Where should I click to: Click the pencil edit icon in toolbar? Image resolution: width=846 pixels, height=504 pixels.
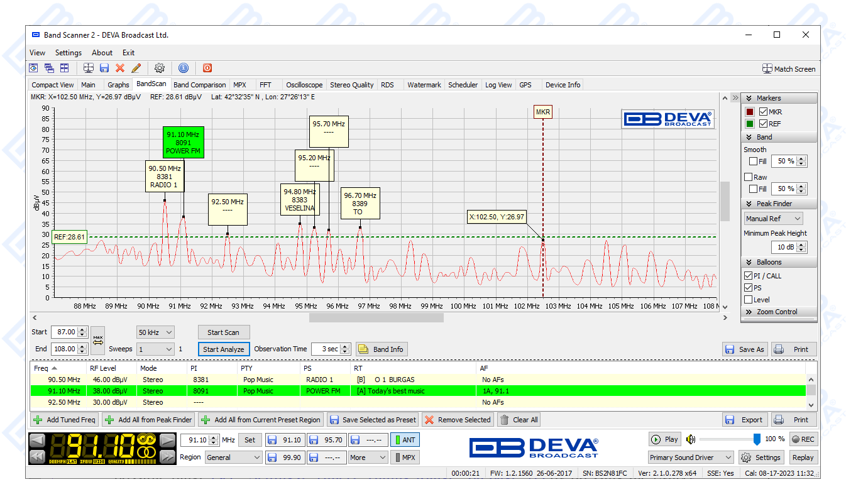point(136,68)
